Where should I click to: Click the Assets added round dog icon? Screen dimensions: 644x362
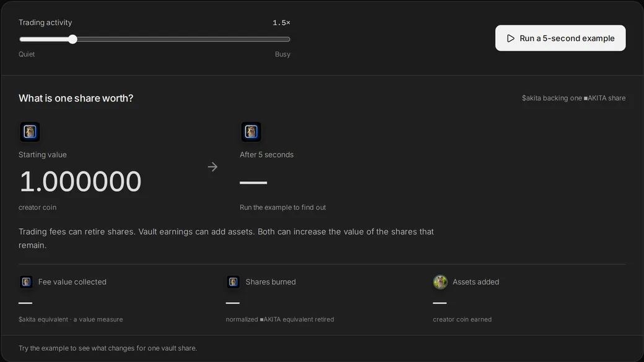[x=440, y=282]
